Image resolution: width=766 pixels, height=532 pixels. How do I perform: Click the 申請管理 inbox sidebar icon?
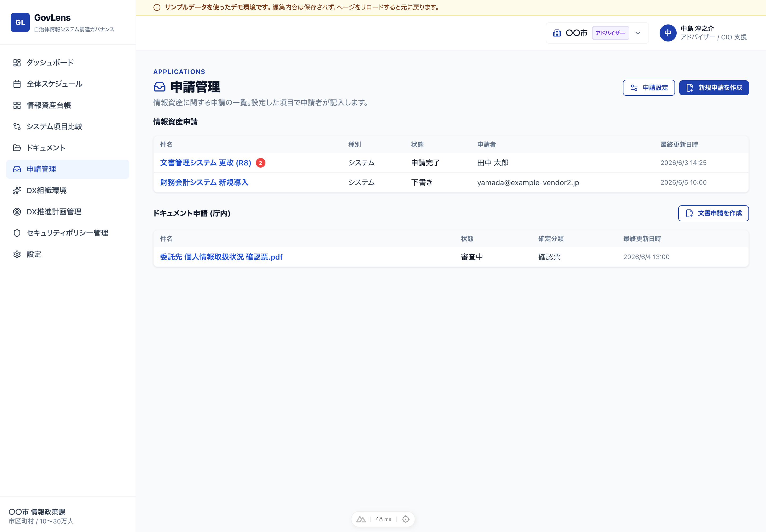[x=17, y=169]
